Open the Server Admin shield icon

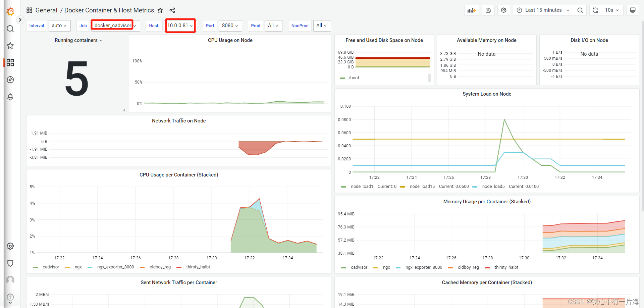[10, 263]
